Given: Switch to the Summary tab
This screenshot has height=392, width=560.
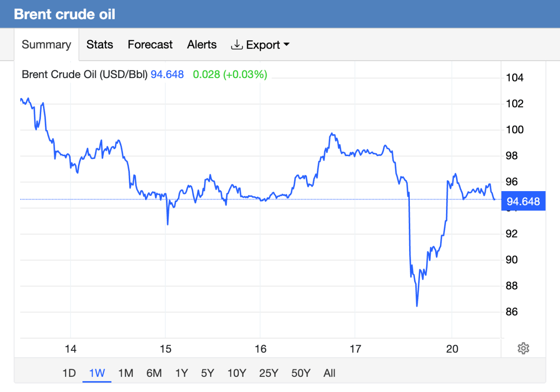Looking at the screenshot, I should pos(46,45).
